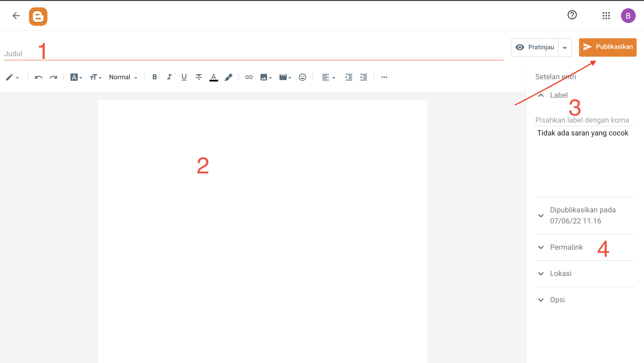The image size is (644, 363).
Task: Expand the Opsi section
Action: click(542, 300)
